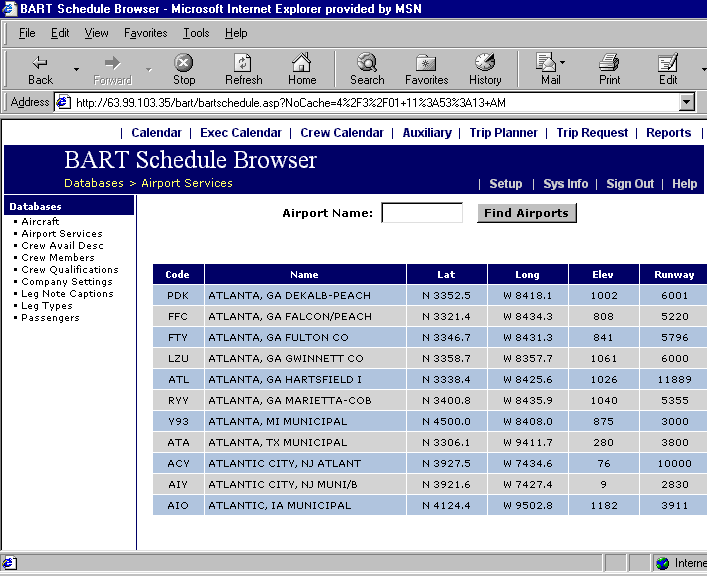Click the Back arrow toolbar icon
The height and width of the screenshot is (576, 707).
40,63
